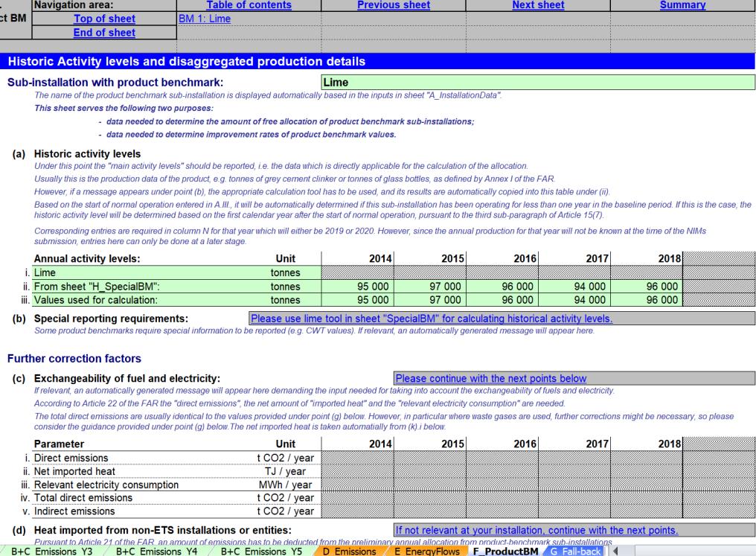Click the 'Further correction factors' heading
The height and width of the screenshot is (556, 756).
[x=74, y=358]
